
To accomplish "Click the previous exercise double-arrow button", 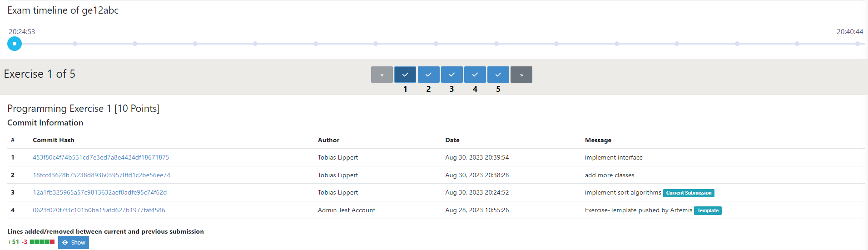I will (382, 75).
